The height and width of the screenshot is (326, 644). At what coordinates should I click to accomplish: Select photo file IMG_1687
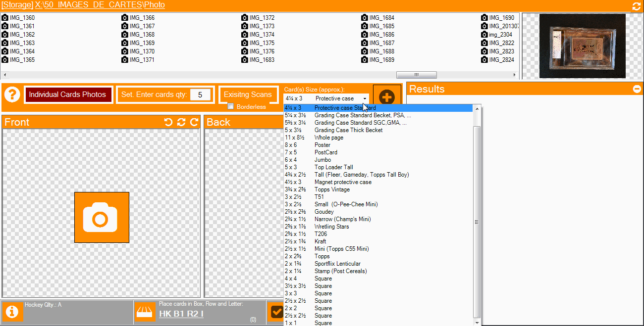coord(378,43)
